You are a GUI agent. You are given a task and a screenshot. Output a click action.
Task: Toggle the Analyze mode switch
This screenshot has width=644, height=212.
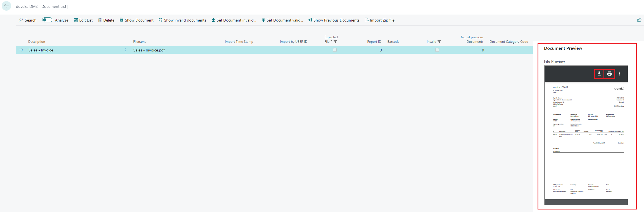pos(47,20)
